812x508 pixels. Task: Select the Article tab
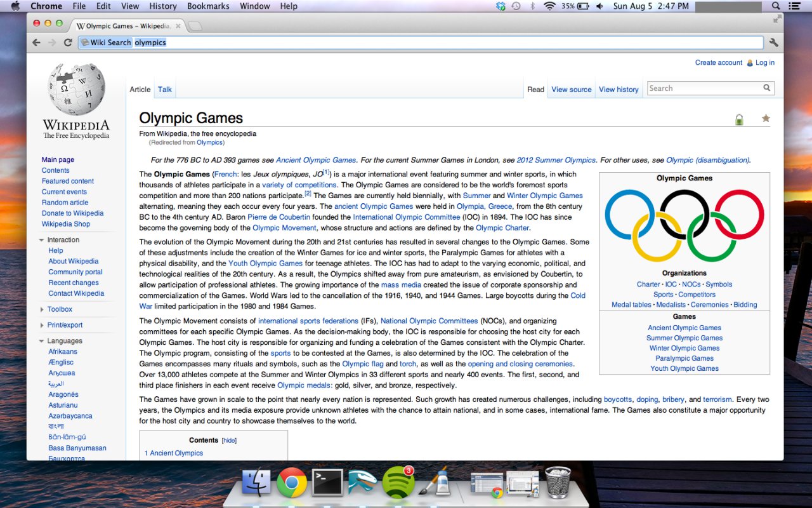[140, 90]
